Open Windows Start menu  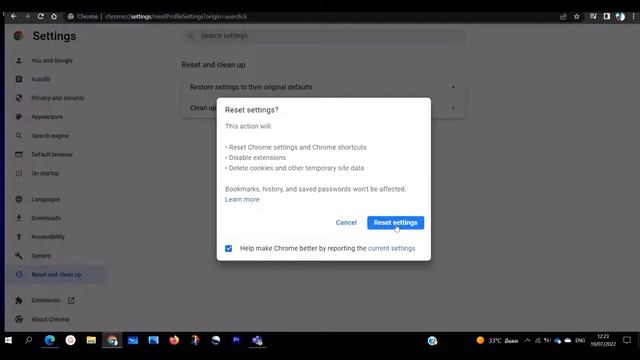[8, 340]
